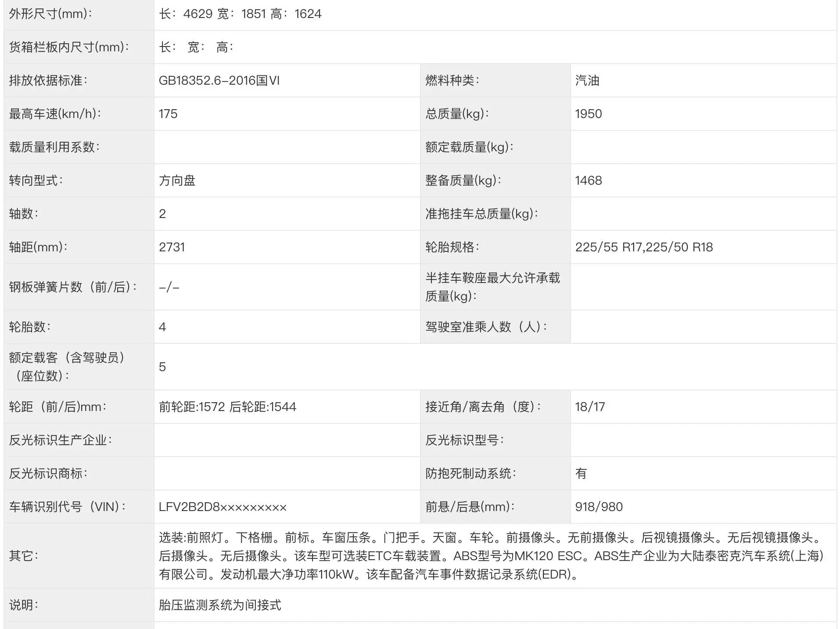Click the 总质量(kg) label
Screen dimensions: 840x629
[457, 114]
